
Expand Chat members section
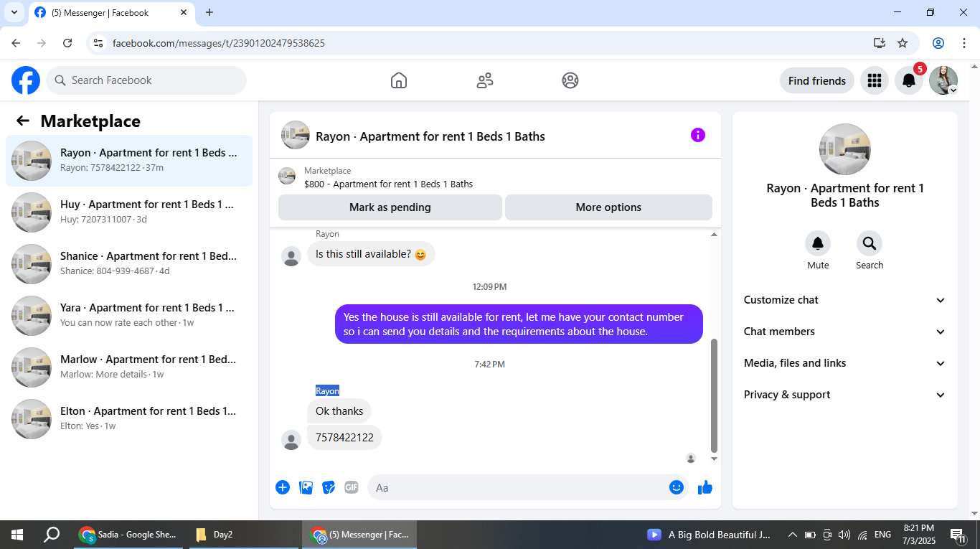pos(844,332)
